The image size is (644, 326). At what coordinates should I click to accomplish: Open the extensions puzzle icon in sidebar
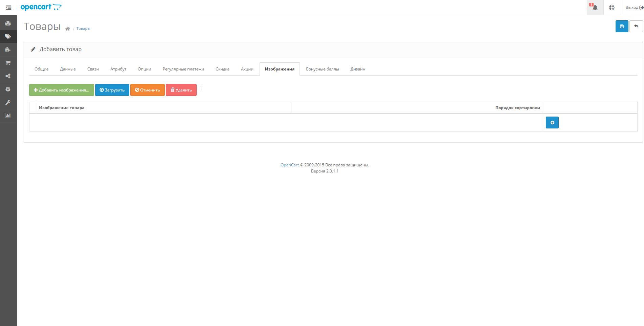tap(8, 49)
